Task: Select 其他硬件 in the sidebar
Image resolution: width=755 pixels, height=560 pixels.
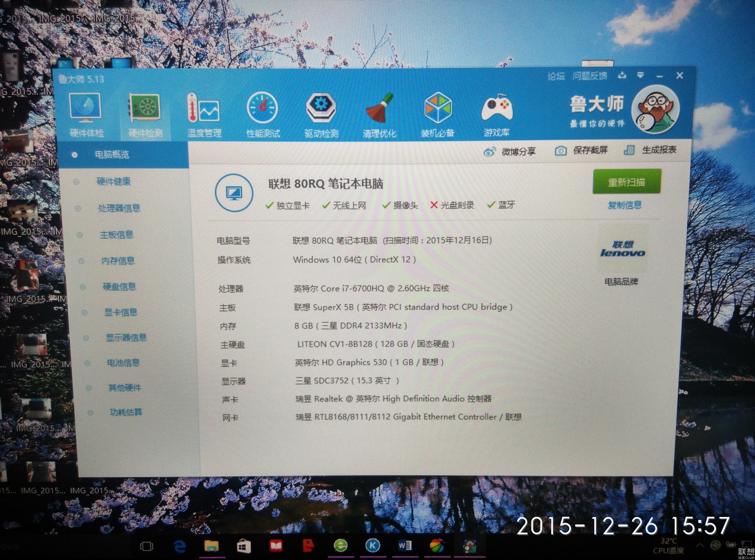Action: (x=125, y=388)
